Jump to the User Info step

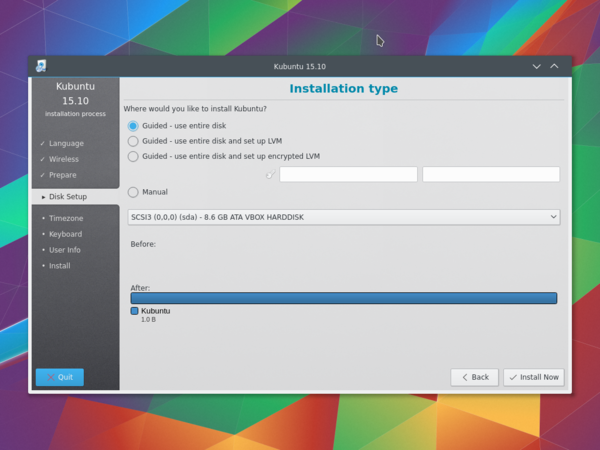[65, 250]
